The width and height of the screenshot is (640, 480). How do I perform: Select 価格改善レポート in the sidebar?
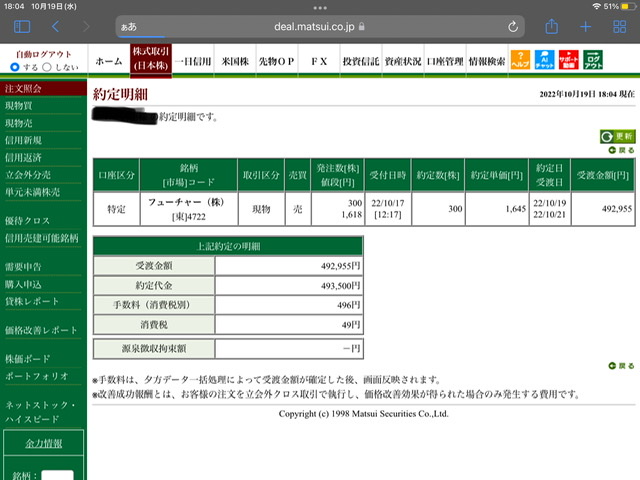[41, 330]
